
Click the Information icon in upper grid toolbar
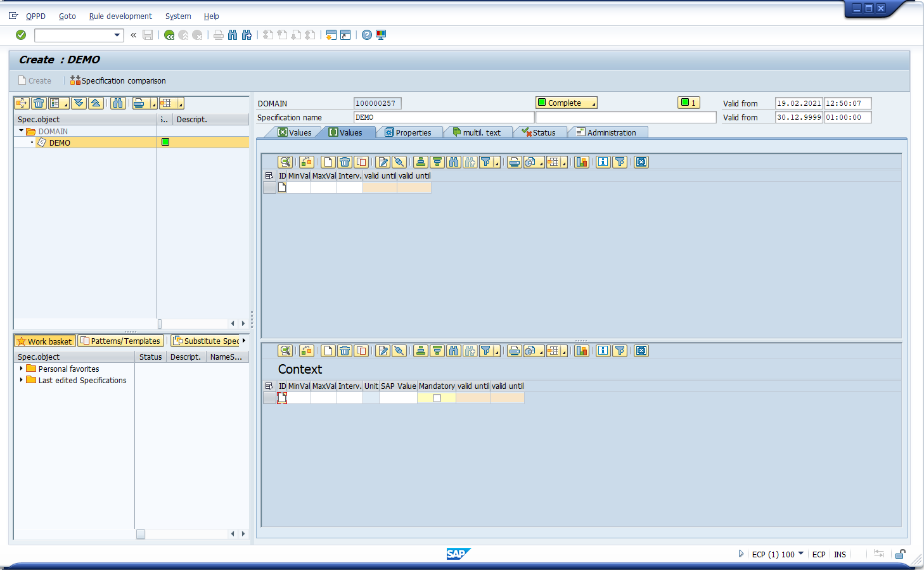click(603, 162)
